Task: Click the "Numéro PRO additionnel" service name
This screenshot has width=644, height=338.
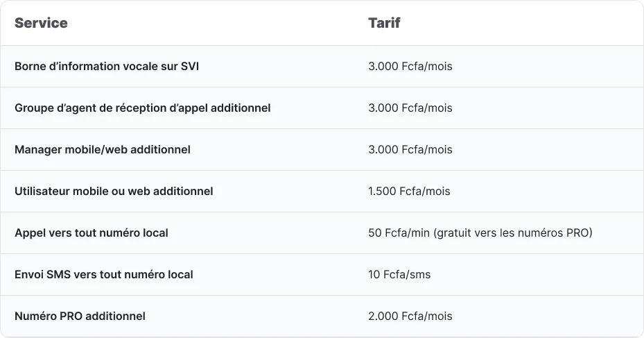Action: coord(80,316)
